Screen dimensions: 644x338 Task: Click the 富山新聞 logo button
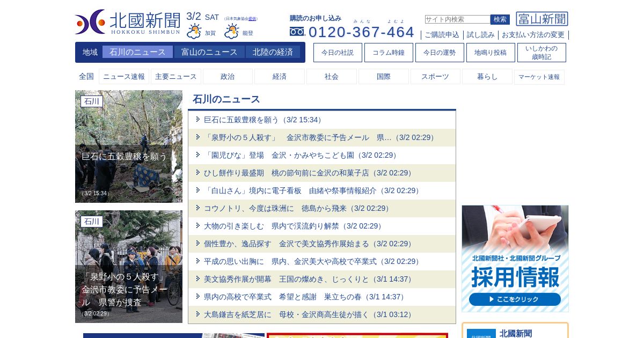[542, 19]
